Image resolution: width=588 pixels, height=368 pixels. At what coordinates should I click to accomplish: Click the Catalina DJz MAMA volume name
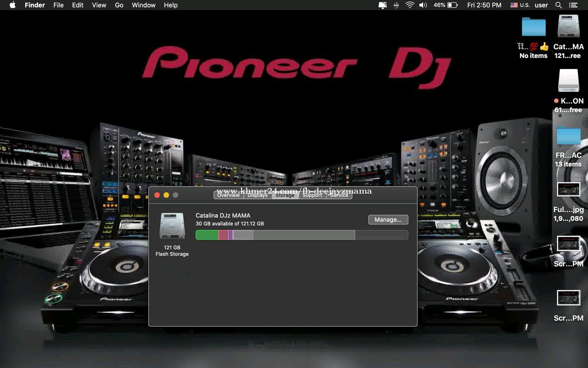click(x=223, y=215)
